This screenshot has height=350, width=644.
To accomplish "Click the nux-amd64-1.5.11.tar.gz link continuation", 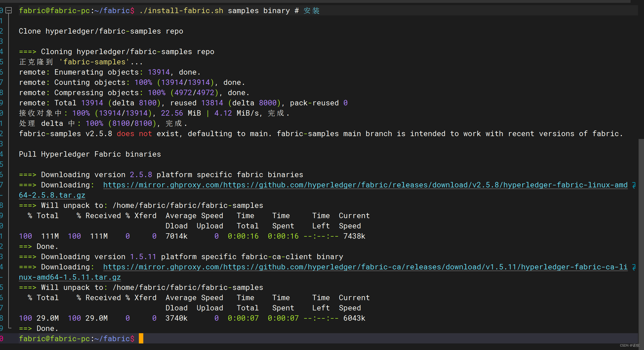I will pyautogui.click(x=70, y=277).
